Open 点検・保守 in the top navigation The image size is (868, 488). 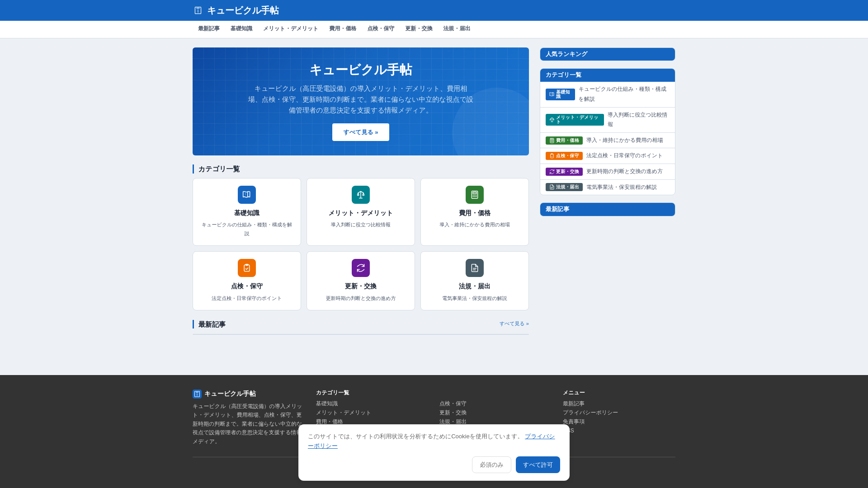(x=381, y=29)
